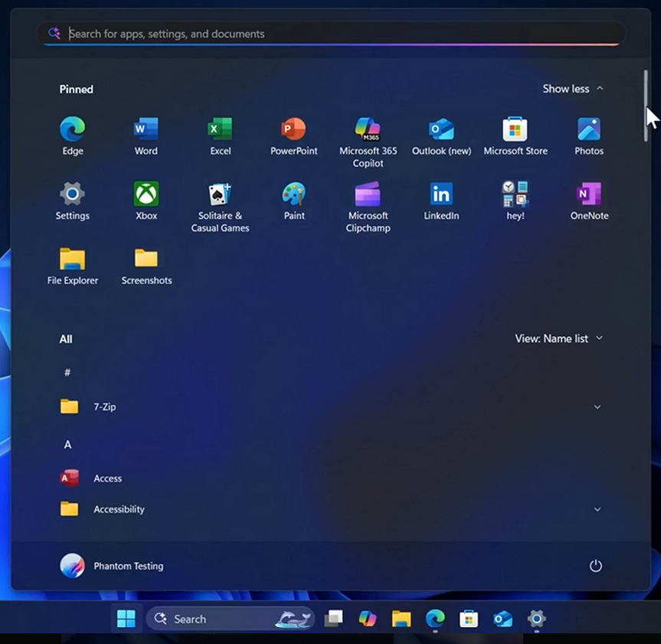The height and width of the screenshot is (644, 661).
Task: Open File Explorer from the taskbar
Action: click(401, 619)
